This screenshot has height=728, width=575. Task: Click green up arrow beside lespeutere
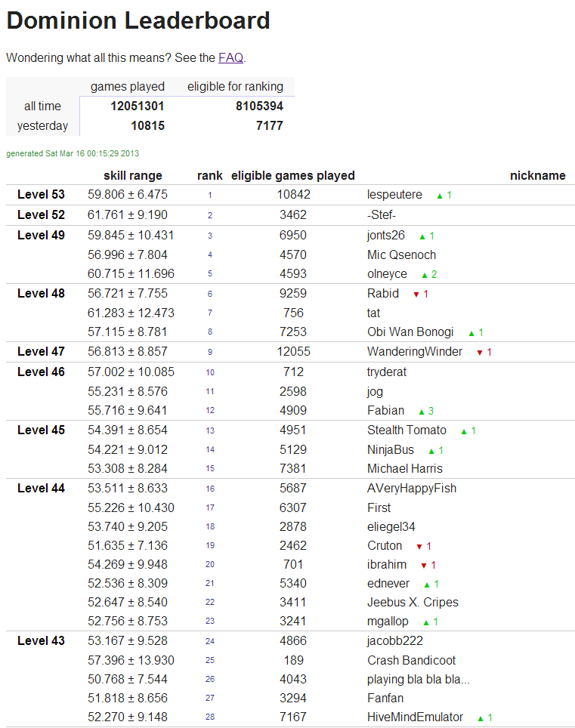(439, 196)
